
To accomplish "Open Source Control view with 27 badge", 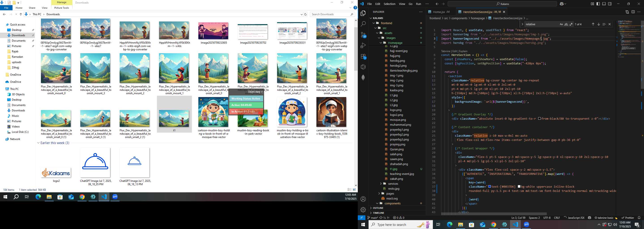I will pos(363,35).
